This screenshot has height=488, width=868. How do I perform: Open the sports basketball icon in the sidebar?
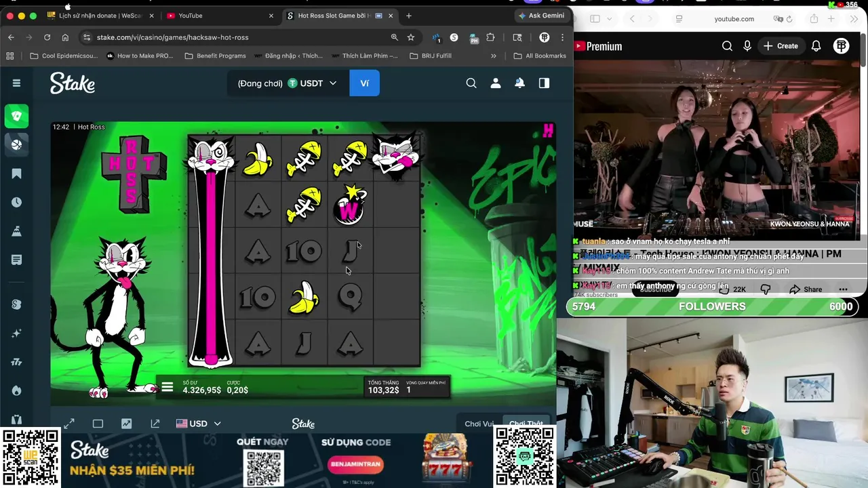tap(16, 144)
